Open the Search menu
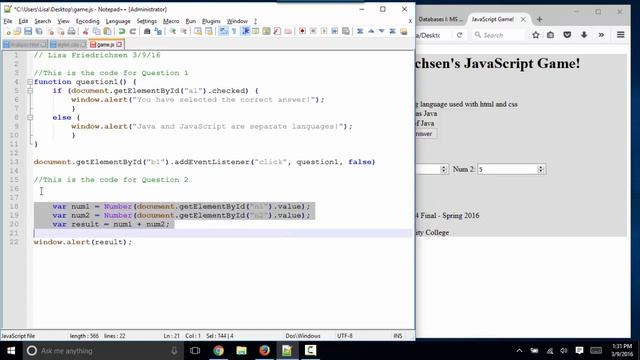The height and width of the screenshot is (360, 640). (x=42, y=21)
